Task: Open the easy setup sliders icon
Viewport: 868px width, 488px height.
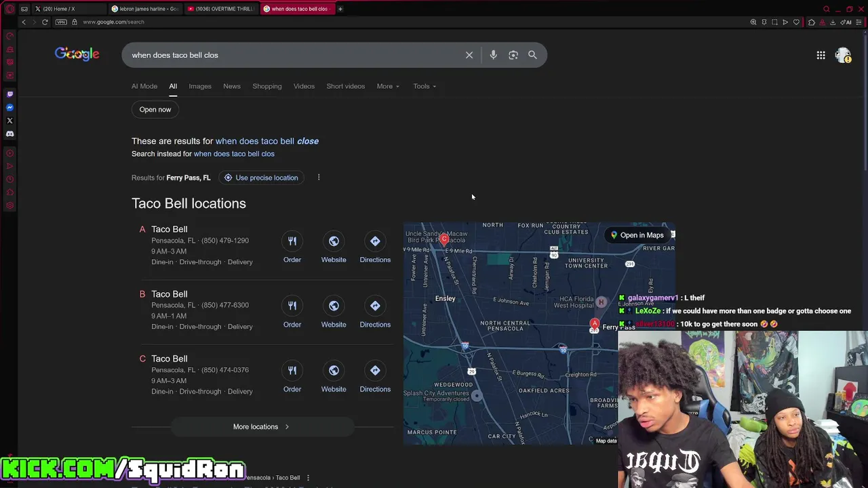Action: (x=859, y=22)
